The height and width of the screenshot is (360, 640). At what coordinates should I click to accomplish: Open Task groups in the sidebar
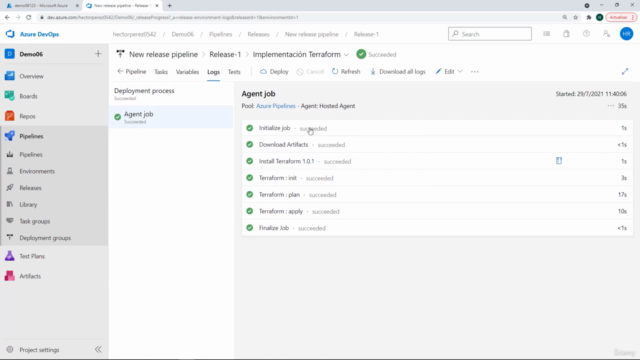point(35,221)
